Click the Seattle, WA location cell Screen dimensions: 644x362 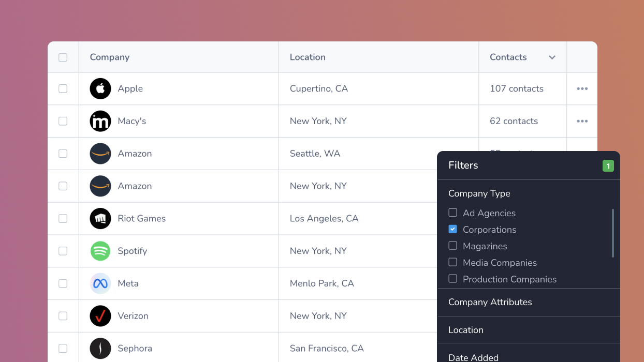point(315,154)
